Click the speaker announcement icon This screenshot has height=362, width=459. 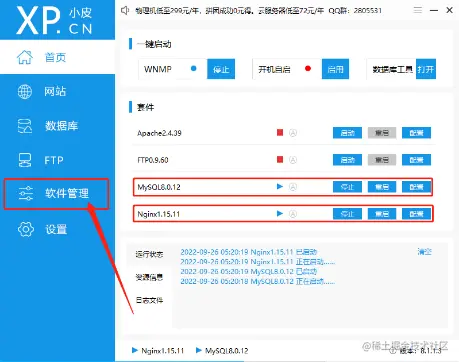(125, 11)
